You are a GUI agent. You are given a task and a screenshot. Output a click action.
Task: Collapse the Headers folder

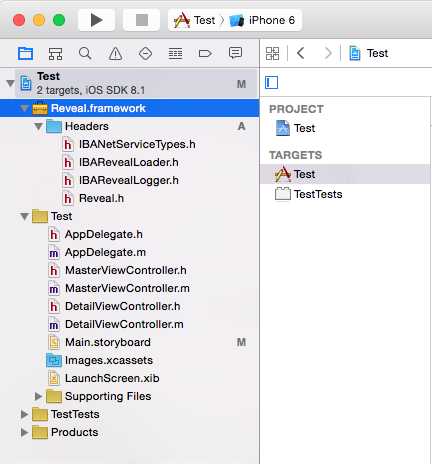(38, 126)
